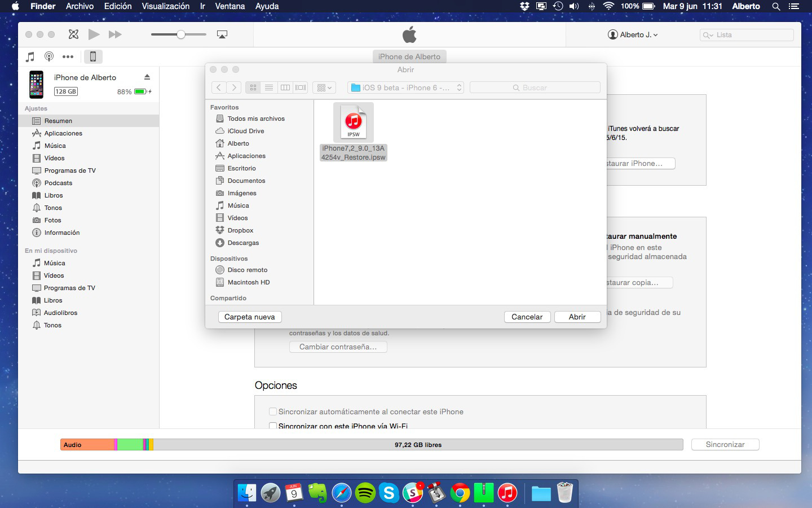This screenshot has height=508, width=812.
Task: Open the Ir menu
Action: point(202,6)
